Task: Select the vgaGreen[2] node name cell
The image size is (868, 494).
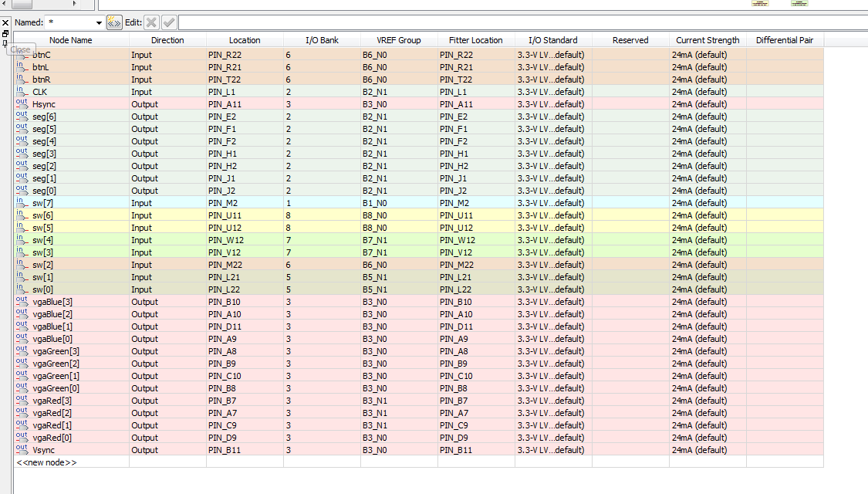Action: click(x=72, y=364)
